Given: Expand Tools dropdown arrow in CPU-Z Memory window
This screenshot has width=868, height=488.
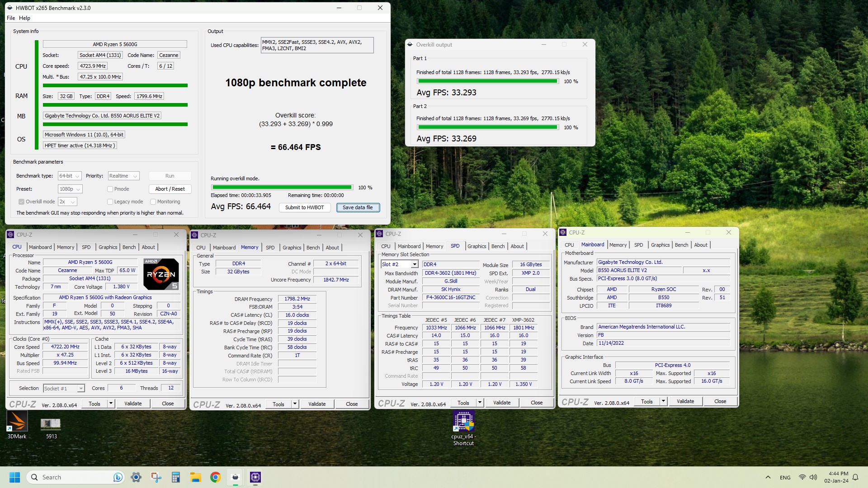Looking at the screenshot, I should 295,404.
